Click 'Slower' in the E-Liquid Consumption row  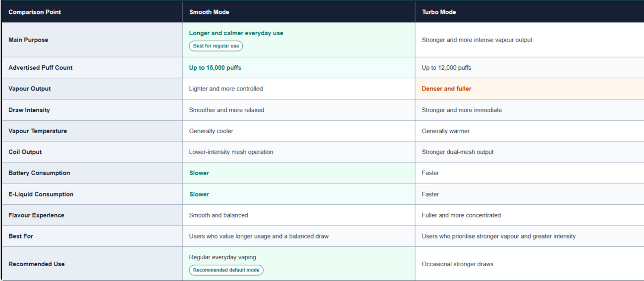(x=199, y=194)
